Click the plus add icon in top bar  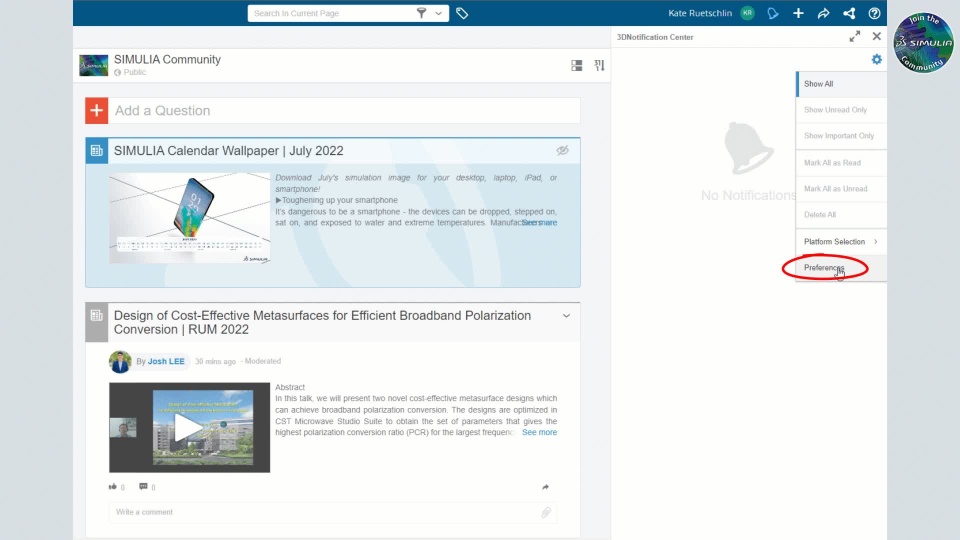[798, 13]
